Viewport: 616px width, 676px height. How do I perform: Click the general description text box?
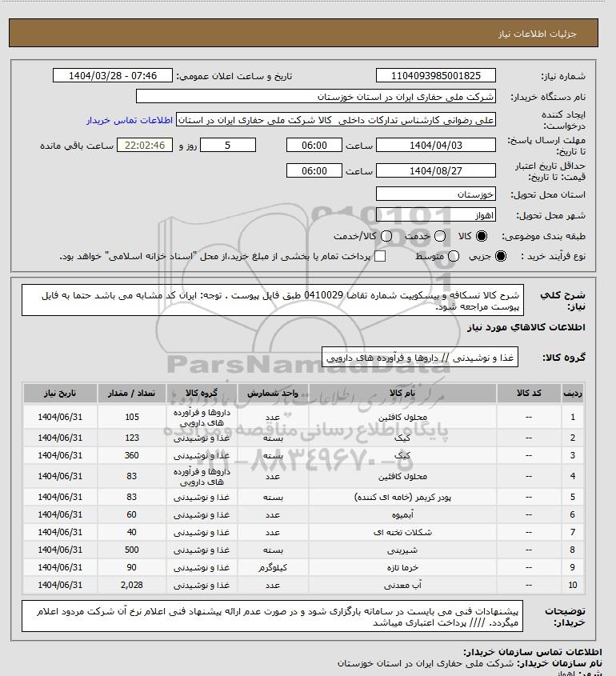pos(273,300)
